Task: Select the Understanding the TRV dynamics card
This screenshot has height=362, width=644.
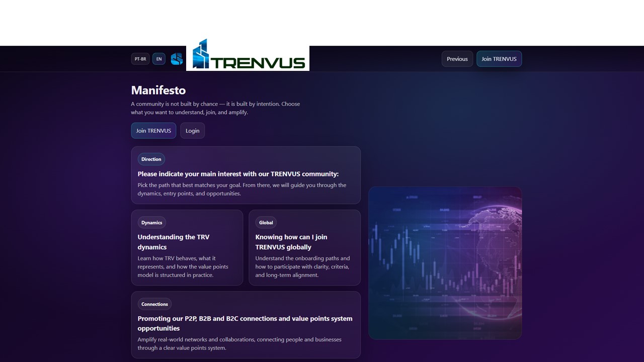Action: pyautogui.click(x=187, y=247)
